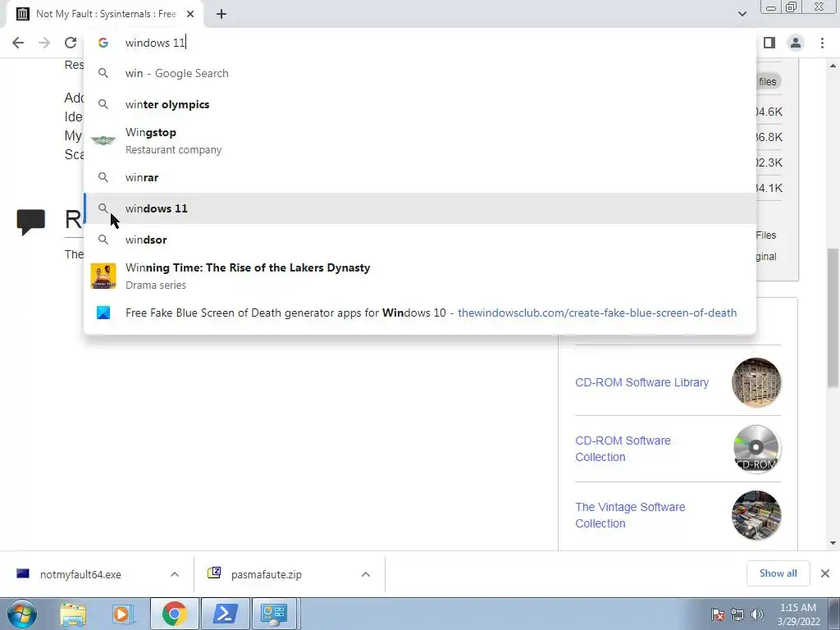Open the Chrome profile icon
The height and width of the screenshot is (630, 840).
point(796,43)
